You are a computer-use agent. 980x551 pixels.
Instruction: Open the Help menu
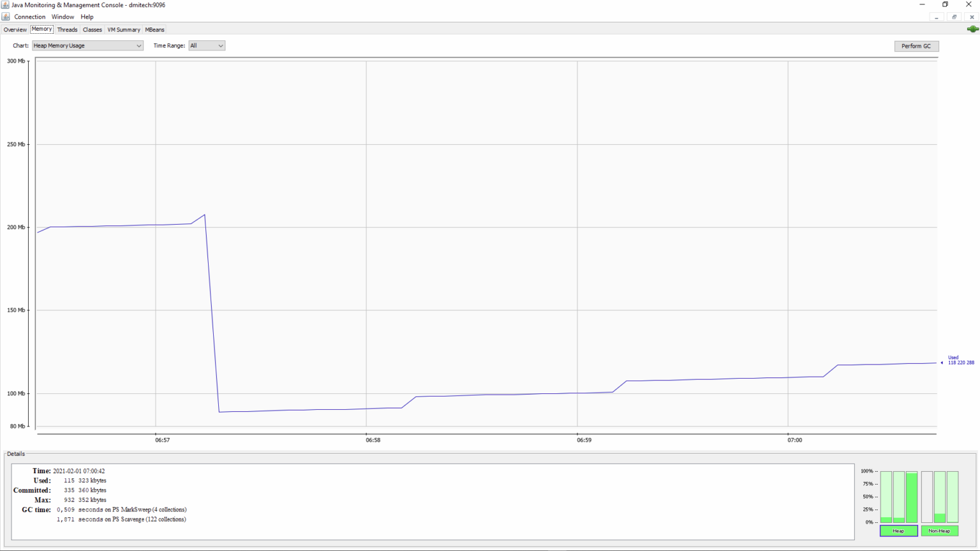(87, 17)
